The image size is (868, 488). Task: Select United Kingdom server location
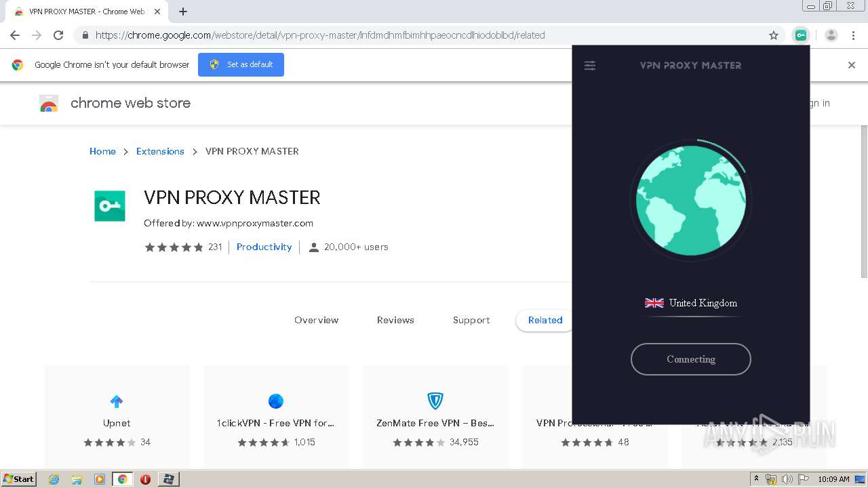click(x=691, y=303)
